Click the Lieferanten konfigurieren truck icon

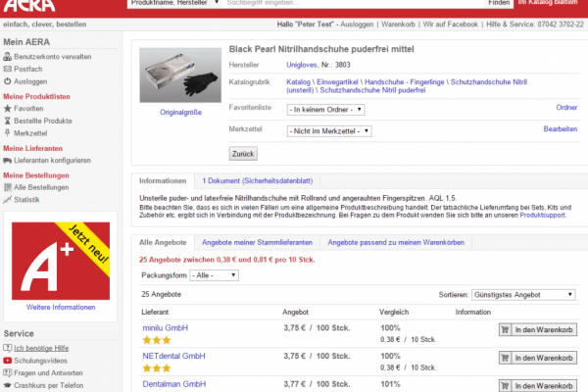(x=8, y=160)
